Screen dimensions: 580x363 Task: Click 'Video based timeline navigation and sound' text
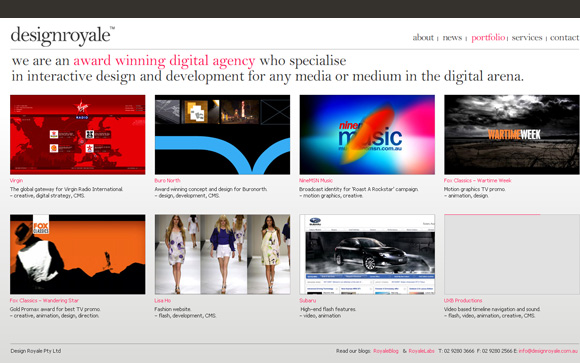pyautogui.click(x=492, y=309)
